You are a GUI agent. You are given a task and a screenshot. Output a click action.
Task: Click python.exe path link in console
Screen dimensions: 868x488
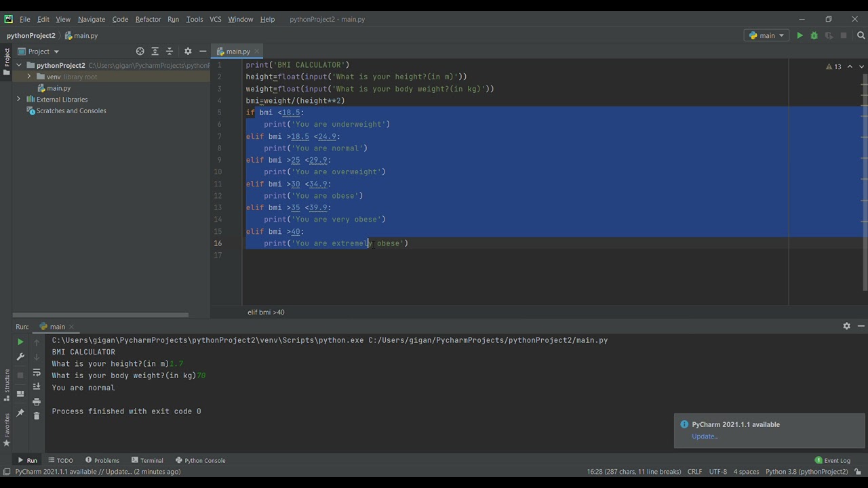208,340
